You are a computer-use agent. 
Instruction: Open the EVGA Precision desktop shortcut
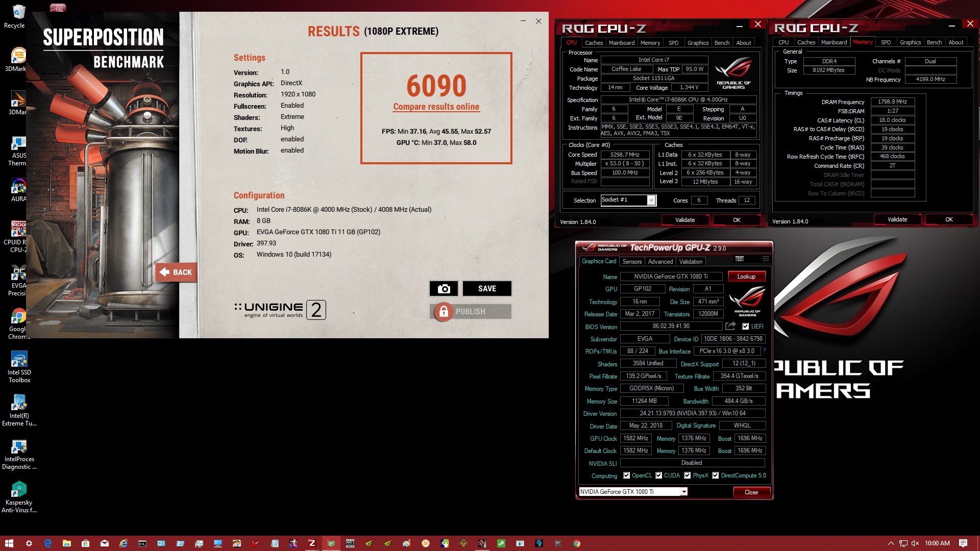pyautogui.click(x=18, y=280)
